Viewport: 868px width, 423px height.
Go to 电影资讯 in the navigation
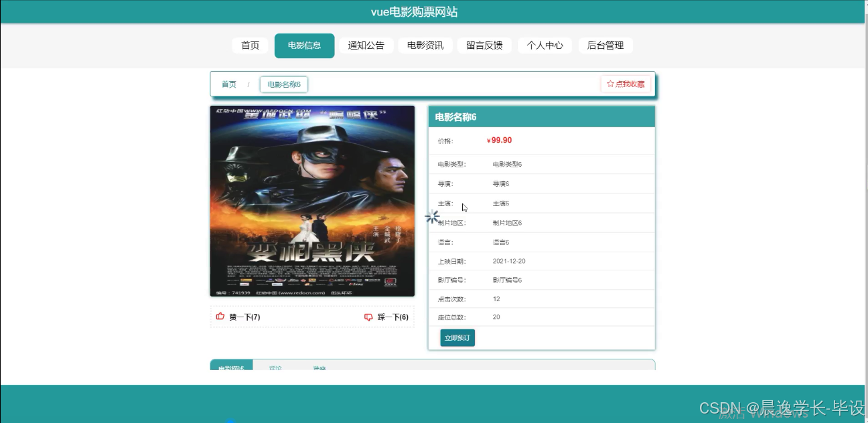(425, 46)
